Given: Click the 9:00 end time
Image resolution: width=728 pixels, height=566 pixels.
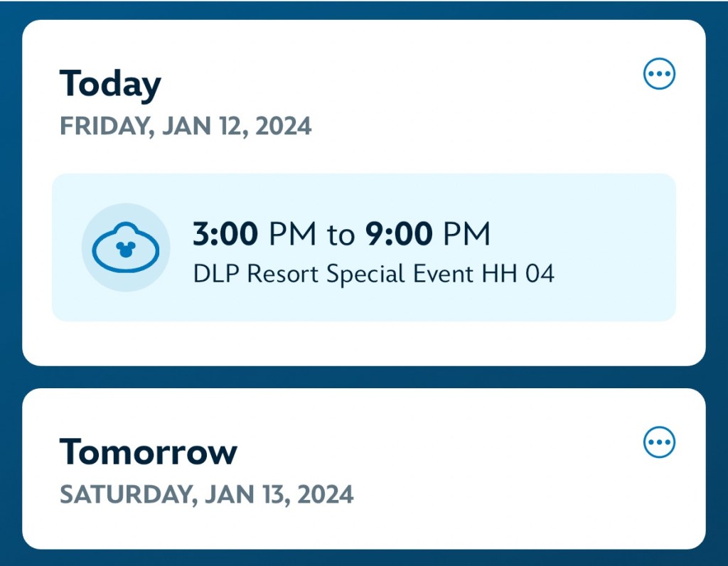Looking at the screenshot, I should tap(398, 235).
